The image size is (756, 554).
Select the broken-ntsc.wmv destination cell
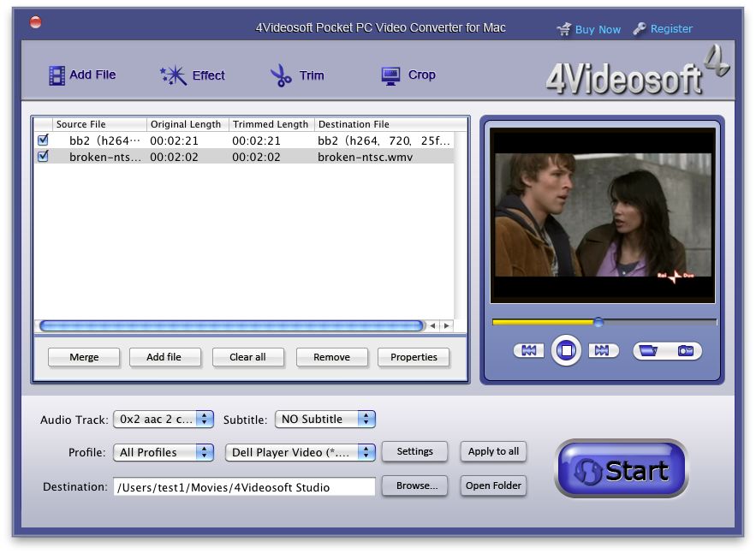tap(384, 157)
